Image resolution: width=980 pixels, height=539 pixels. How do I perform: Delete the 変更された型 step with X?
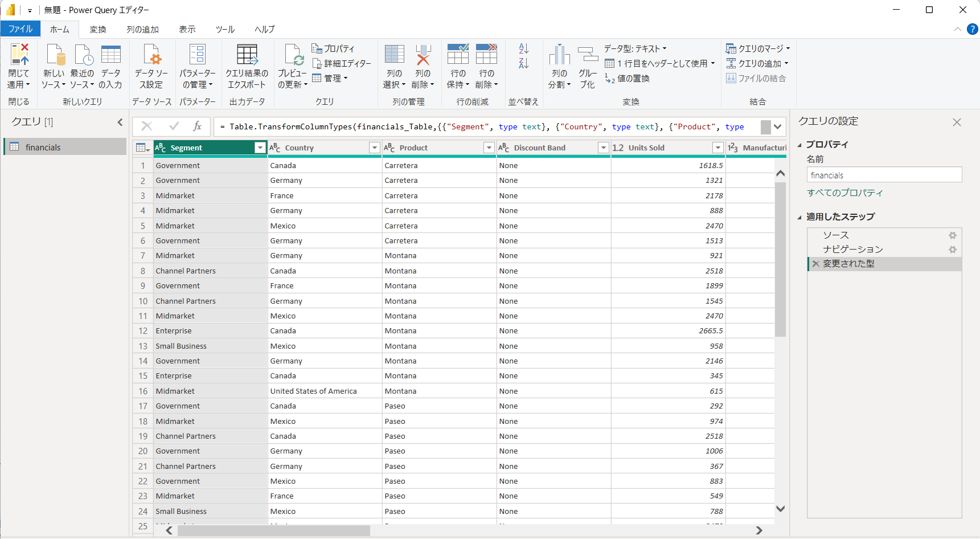click(x=816, y=264)
